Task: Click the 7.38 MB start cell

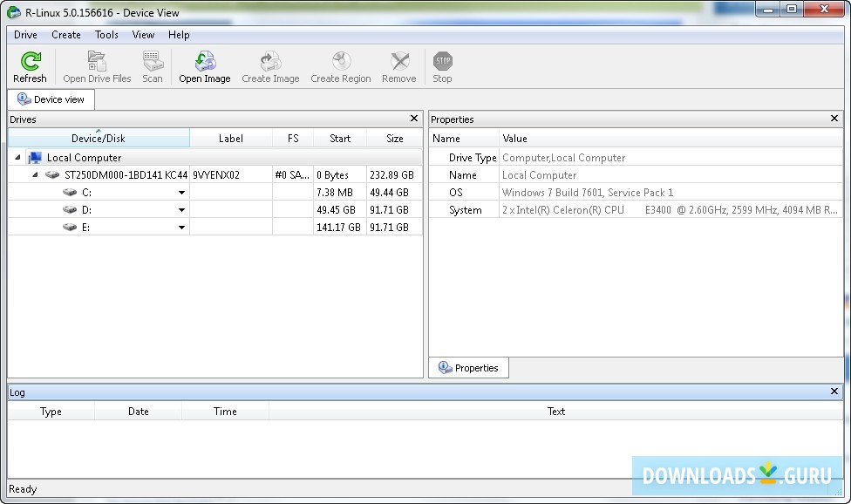Action: coord(340,192)
